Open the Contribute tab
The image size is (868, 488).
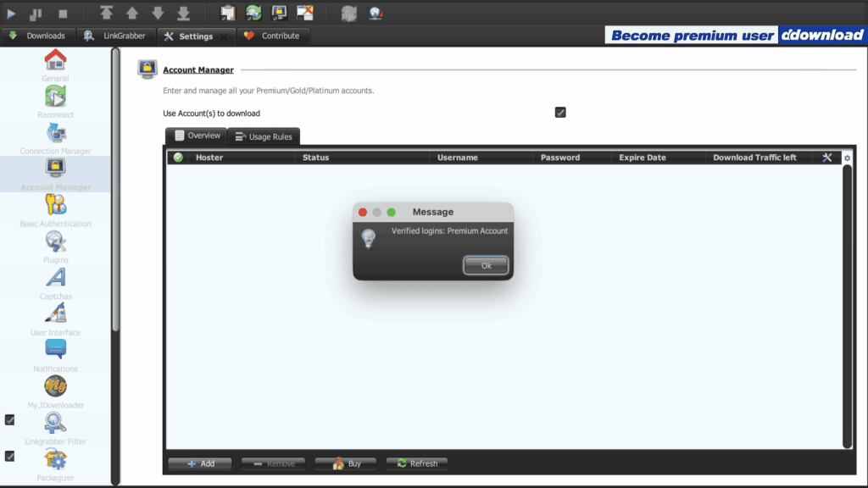(x=272, y=36)
